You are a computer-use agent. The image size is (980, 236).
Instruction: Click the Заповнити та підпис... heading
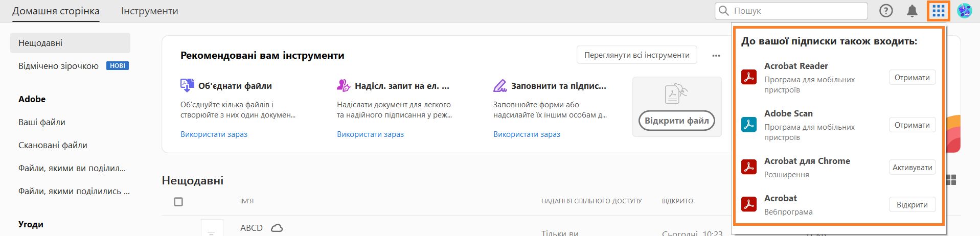559,86
